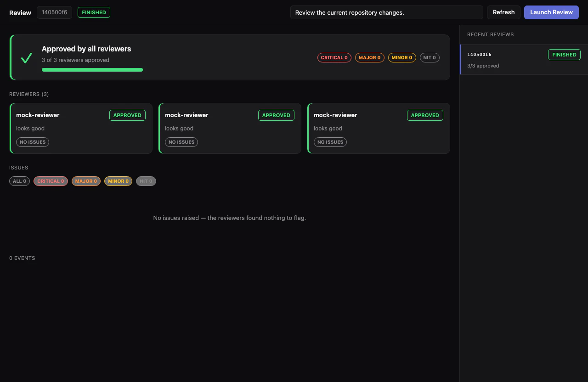Click the green approval progress bar
The height and width of the screenshot is (382, 588).
click(x=92, y=70)
